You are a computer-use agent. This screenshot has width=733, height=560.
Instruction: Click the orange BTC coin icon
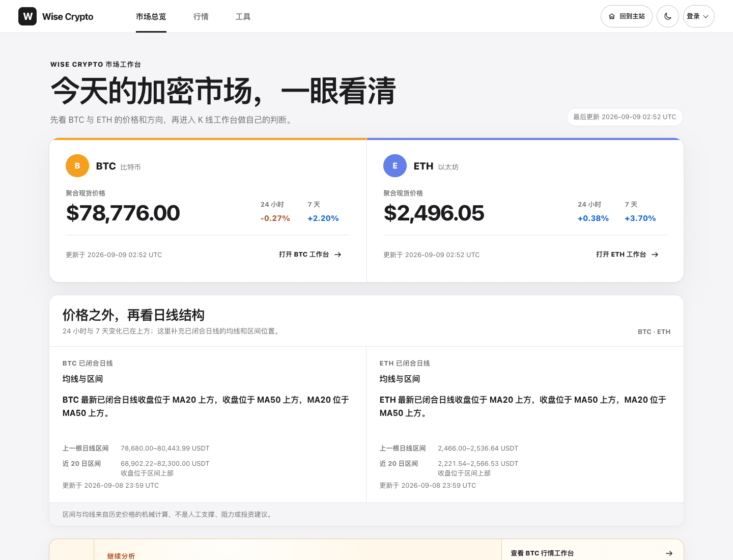coord(77,165)
